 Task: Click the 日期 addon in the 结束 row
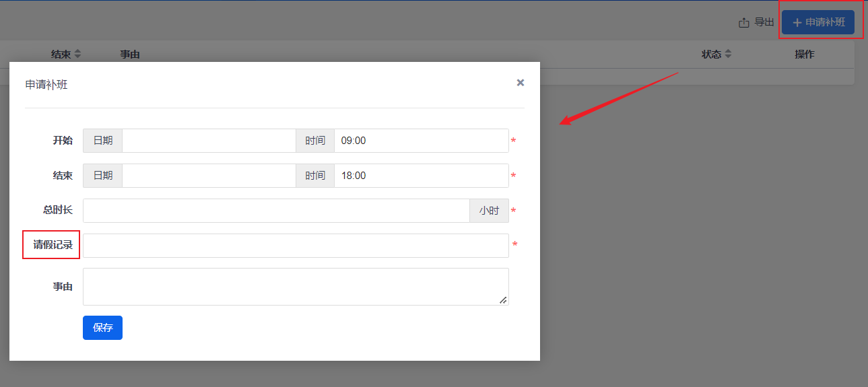(102, 176)
